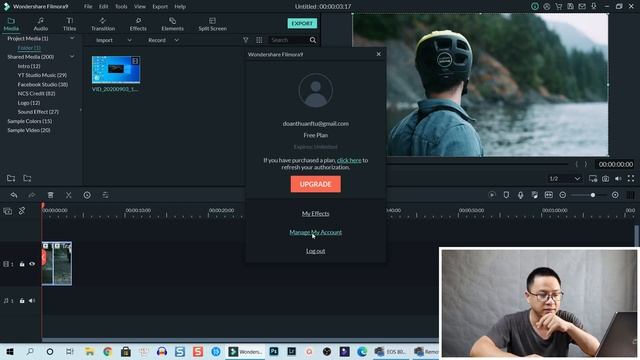
Task: Collapse the Project Media tree
Action: pyautogui.click(x=72, y=38)
